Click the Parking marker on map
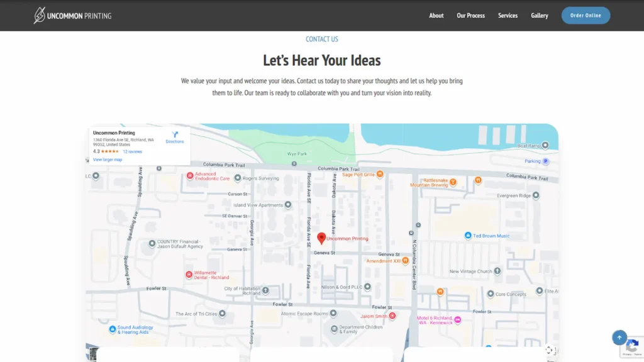Screen dimensions: 644x362 point(546,162)
